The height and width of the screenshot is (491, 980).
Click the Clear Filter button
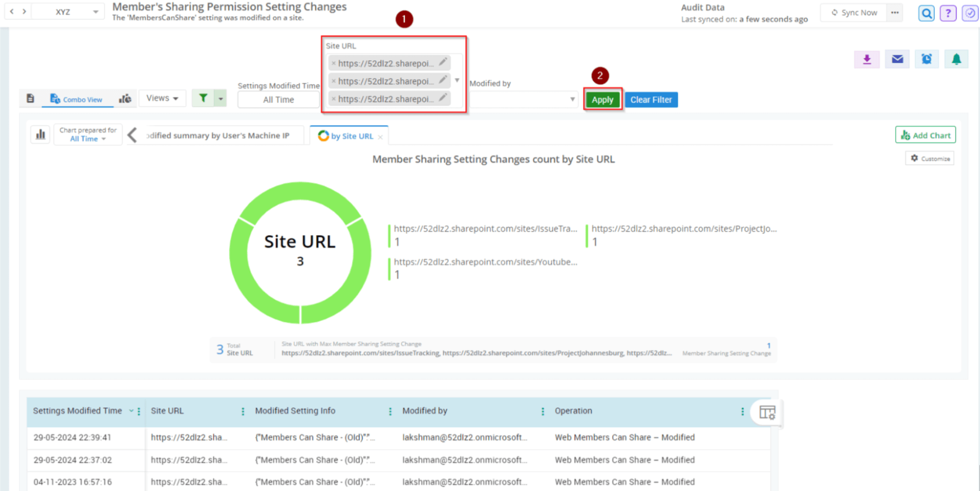click(x=651, y=99)
